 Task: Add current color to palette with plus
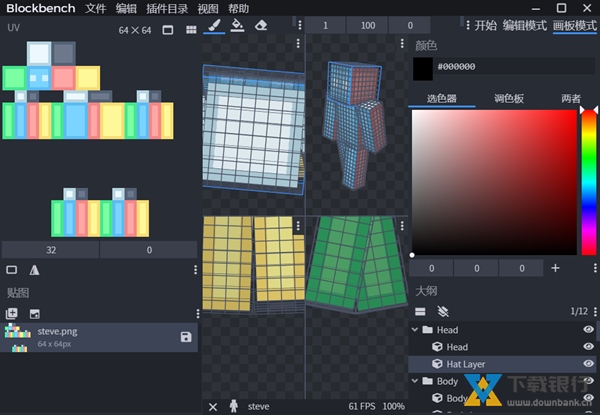point(555,268)
